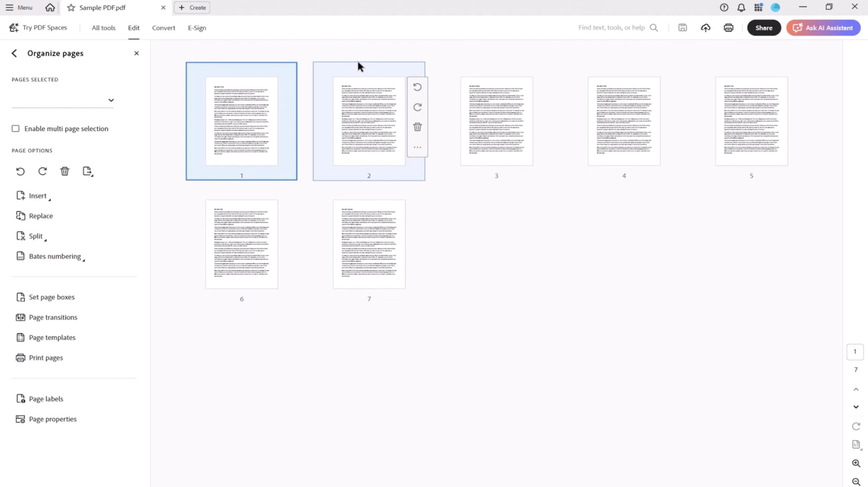
Task: Close the Organize pages panel
Action: pos(136,53)
